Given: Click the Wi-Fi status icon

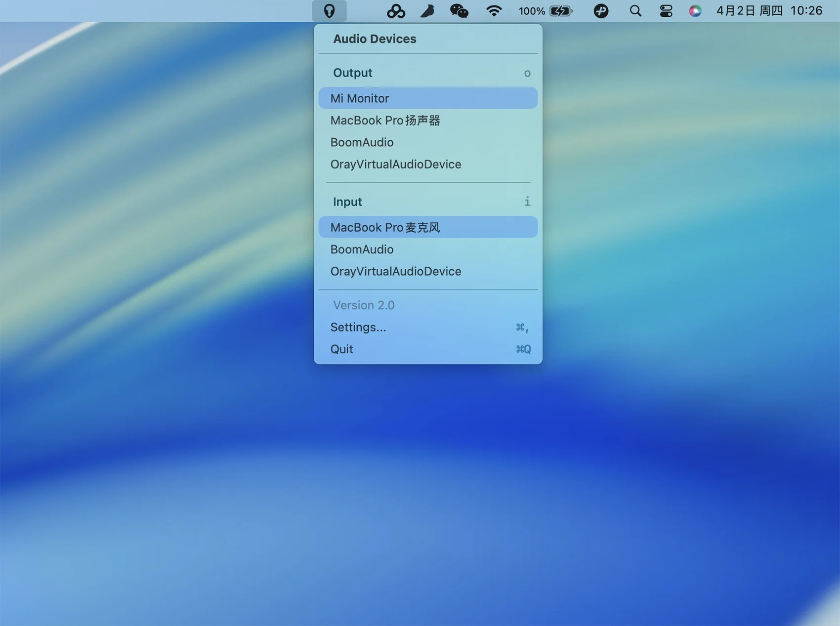Looking at the screenshot, I should point(494,11).
